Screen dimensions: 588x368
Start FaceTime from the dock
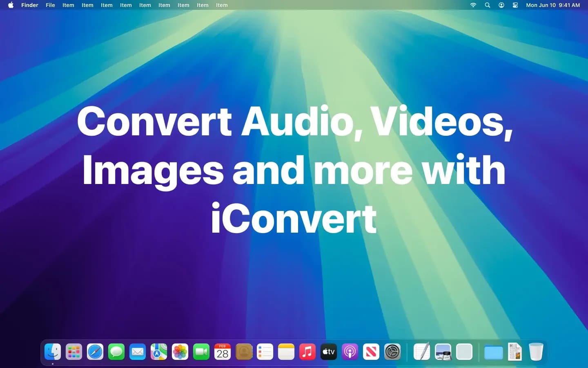click(x=201, y=352)
